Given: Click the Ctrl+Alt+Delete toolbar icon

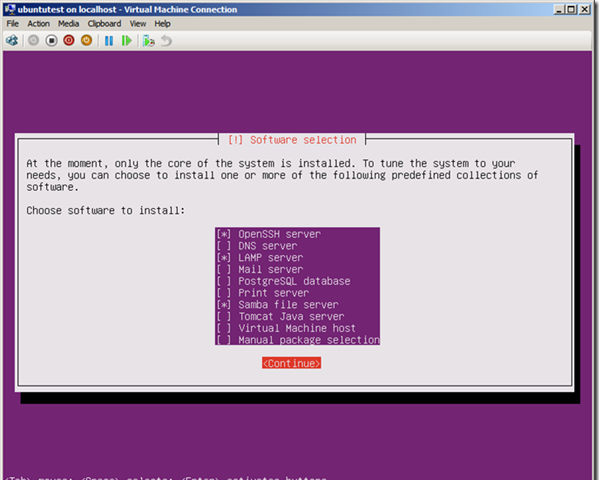Looking at the screenshot, I should click(12, 41).
